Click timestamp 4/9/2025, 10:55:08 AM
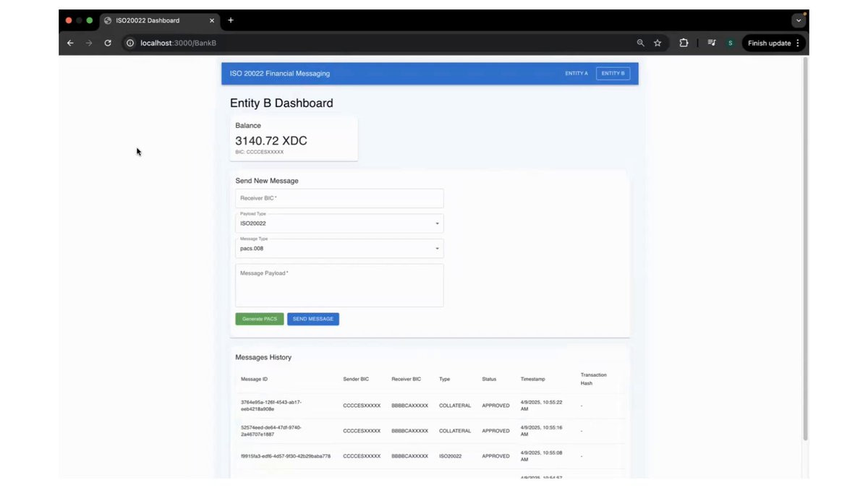The image size is (868, 488). pyautogui.click(x=542, y=456)
